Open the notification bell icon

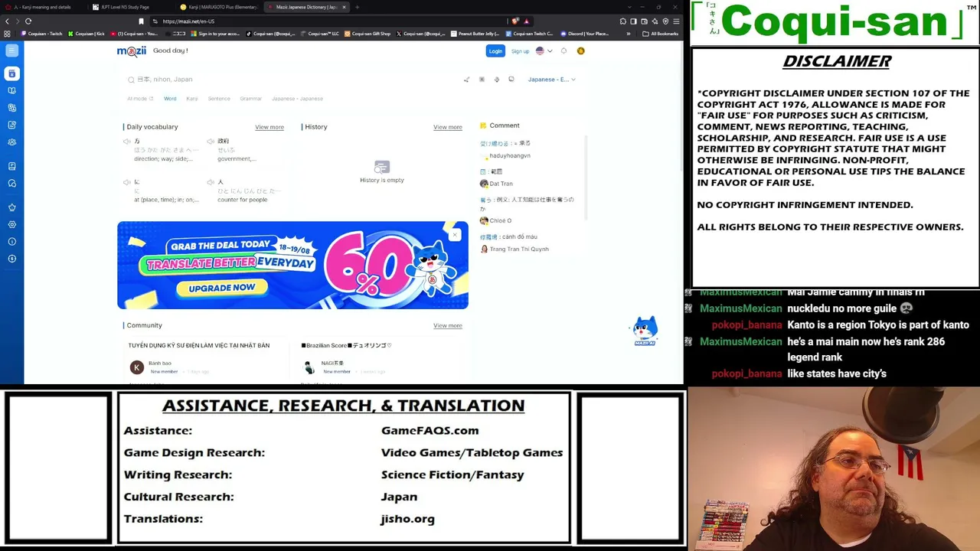tap(563, 51)
